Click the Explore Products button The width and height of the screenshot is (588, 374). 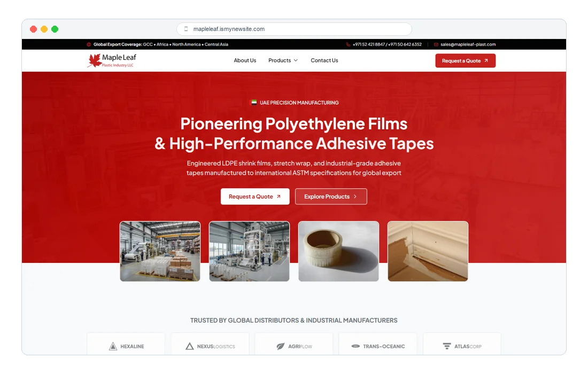point(331,197)
